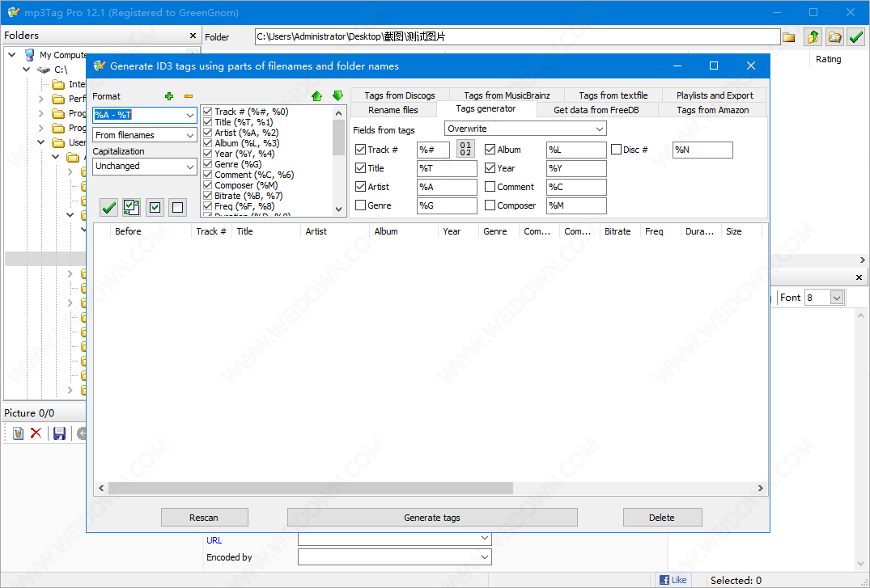The width and height of the screenshot is (870, 588).
Task: Click the invert selection checkboxes icon
Action: click(x=131, y=208)
